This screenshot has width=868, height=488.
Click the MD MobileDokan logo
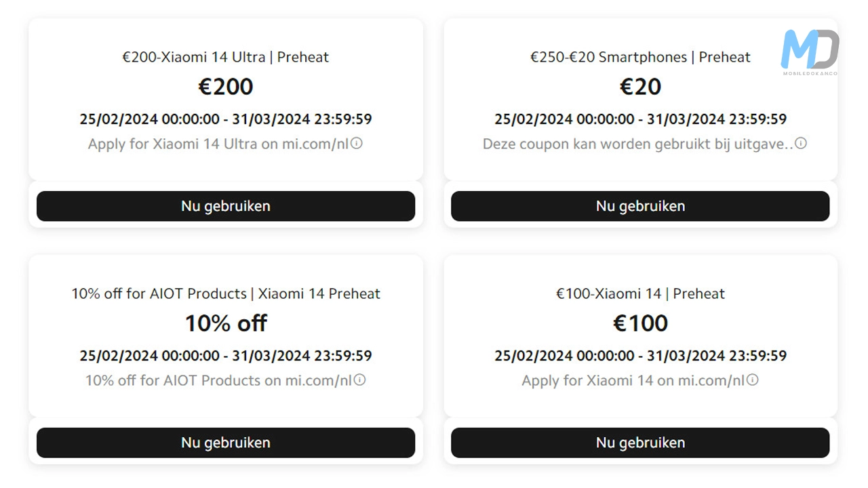pyautogui.click(x=810, y=52)
